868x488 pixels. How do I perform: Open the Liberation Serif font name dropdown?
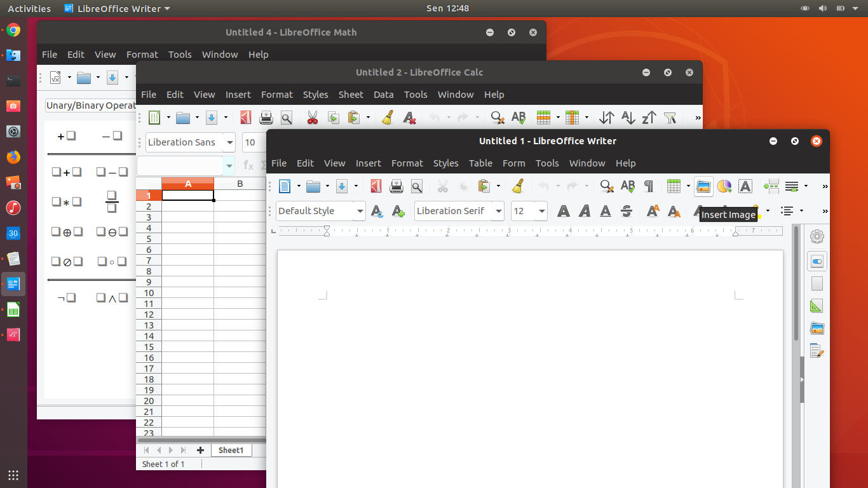[499, 211]
